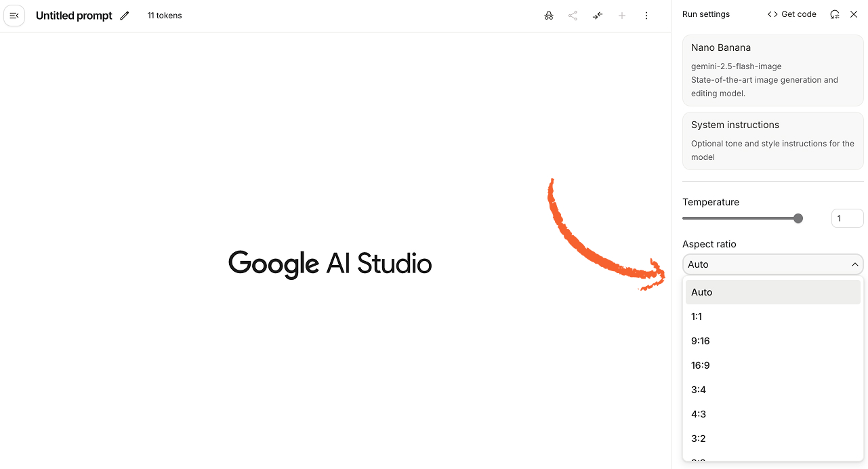Click the Untitled prompt title text
The image size is (868, 469).
click(74, 16)
